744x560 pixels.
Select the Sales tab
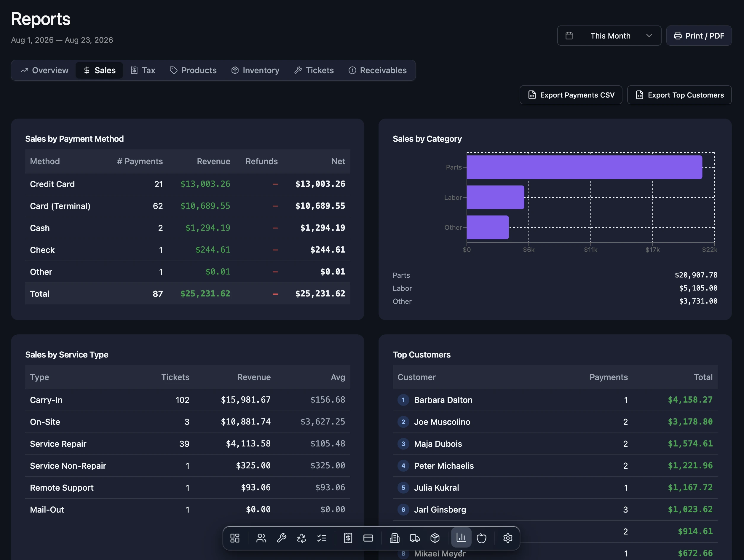(99, 70)
